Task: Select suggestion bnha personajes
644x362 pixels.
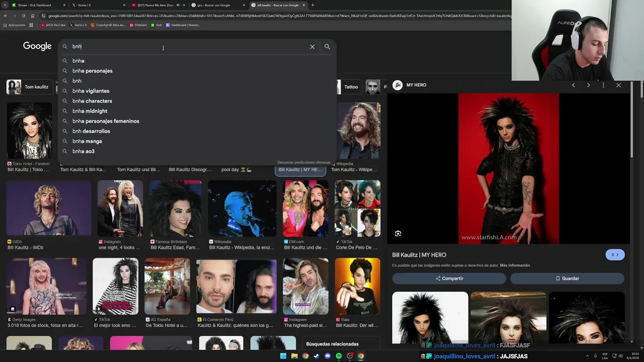Action: click(197, 71)
